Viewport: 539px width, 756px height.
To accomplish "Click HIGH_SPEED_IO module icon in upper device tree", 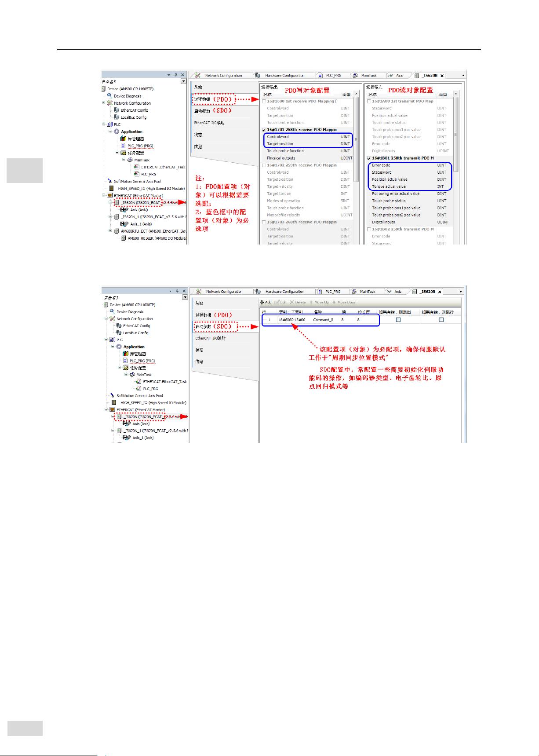I will click(x=112, y=188).
